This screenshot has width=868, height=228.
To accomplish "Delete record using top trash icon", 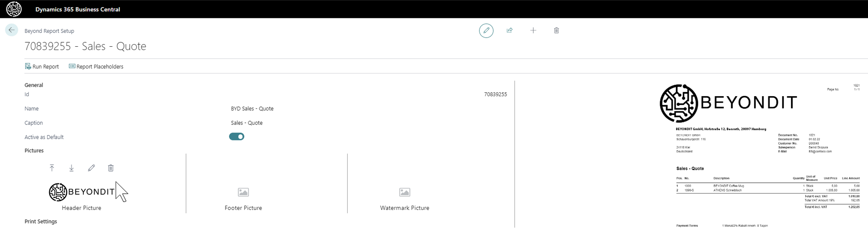I will pyautogui.click(x=556, y=30).
